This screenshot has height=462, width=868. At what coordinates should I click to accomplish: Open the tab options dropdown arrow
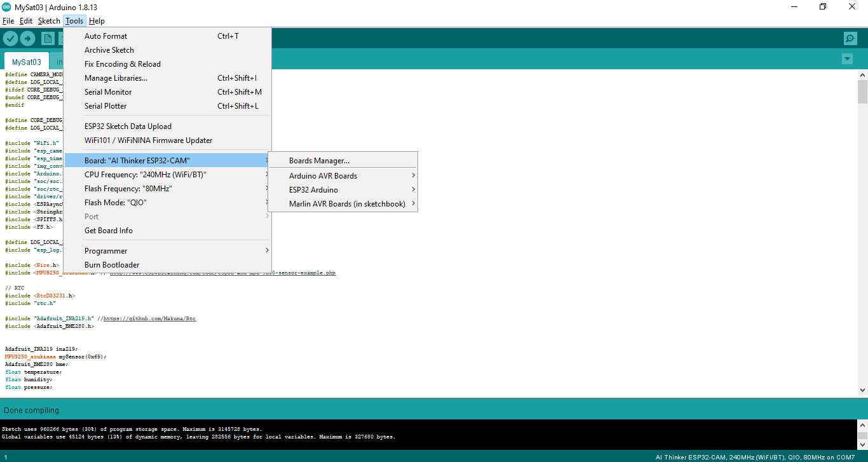point(847,59)
